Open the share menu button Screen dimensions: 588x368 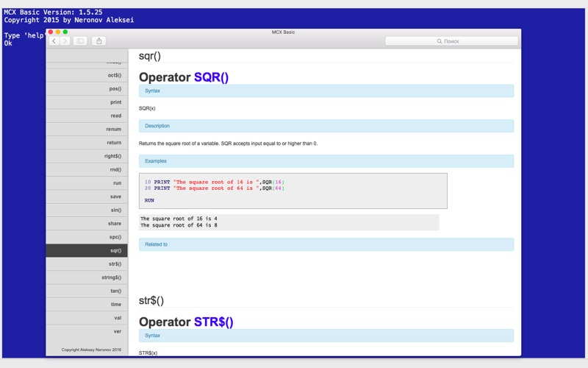pos(99,41)
